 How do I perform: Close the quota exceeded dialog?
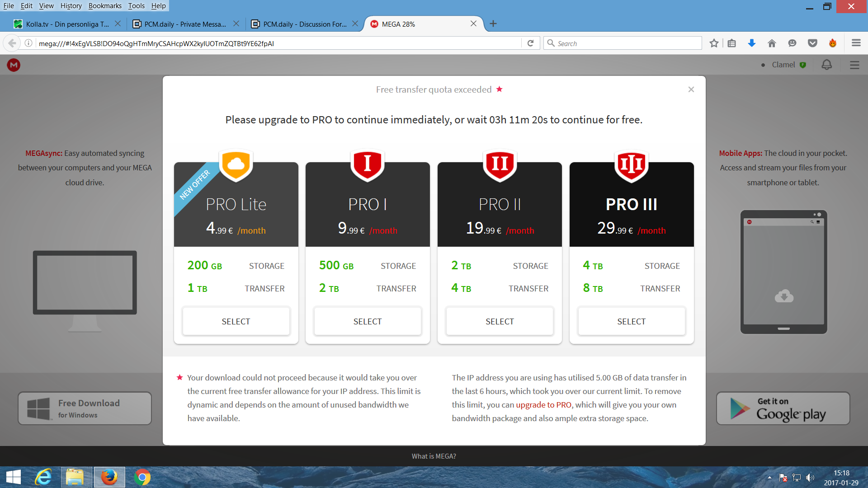[691, 89]
